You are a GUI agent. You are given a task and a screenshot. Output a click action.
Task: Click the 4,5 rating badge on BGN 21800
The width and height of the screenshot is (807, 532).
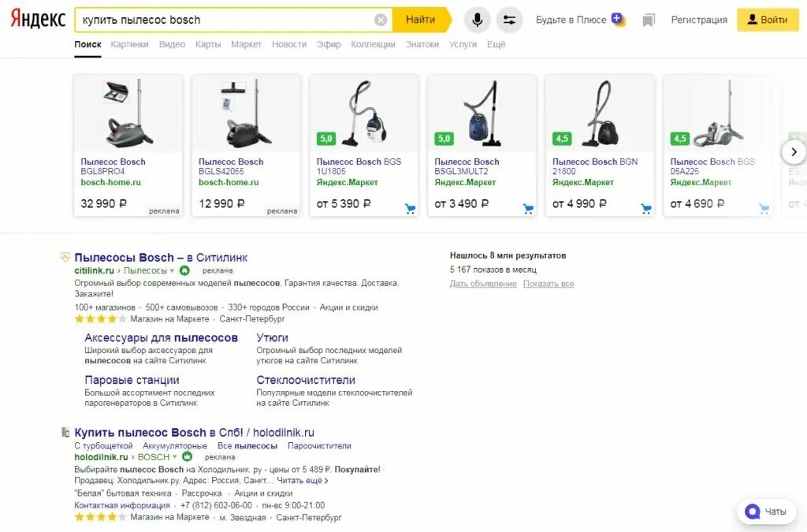(x=562, y=139)
